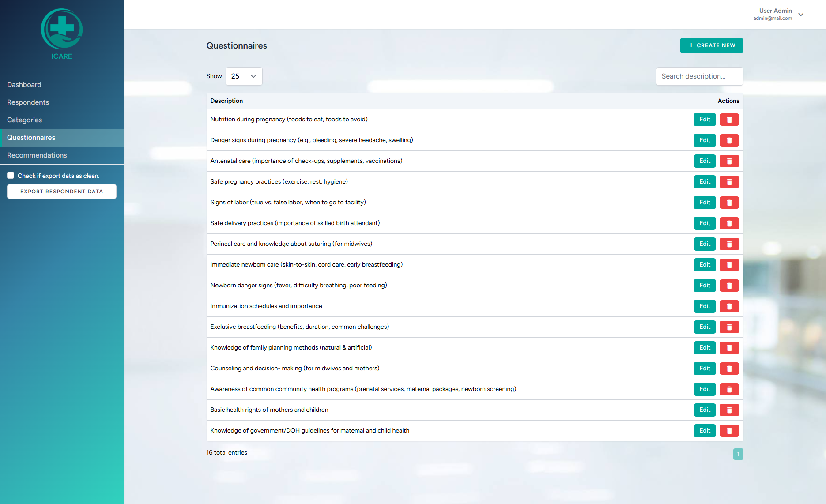Click the Create New questionnaire button
Image resolution: width=826 pixels, height=504 pixels.
[x=711, y=45]
